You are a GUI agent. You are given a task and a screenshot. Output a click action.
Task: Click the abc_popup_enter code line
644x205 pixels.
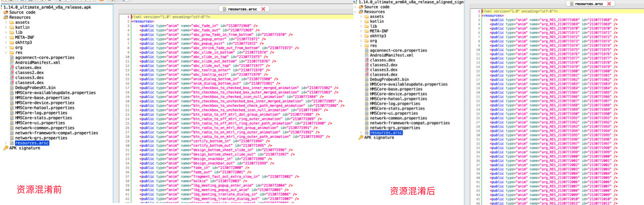[x=203, y=39]
